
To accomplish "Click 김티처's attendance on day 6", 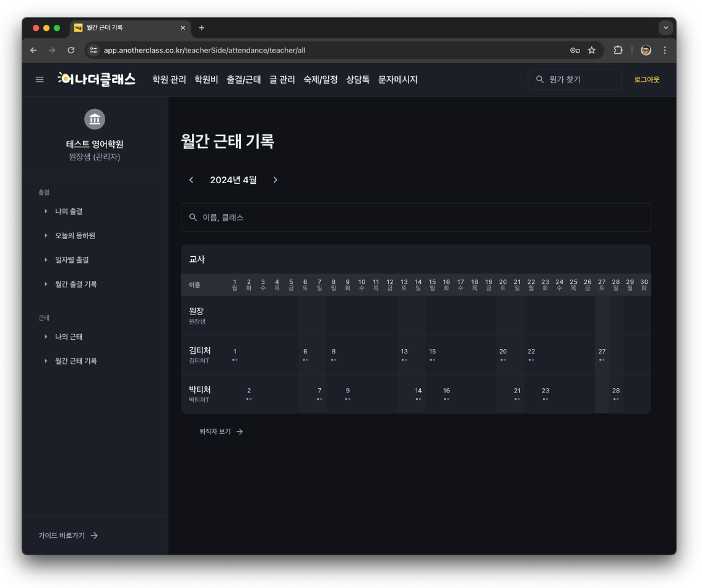I will click(305, 355).
